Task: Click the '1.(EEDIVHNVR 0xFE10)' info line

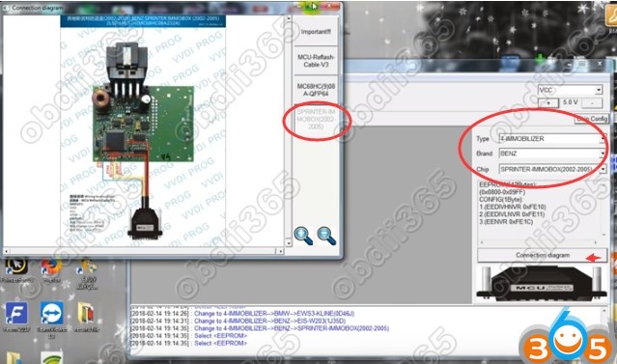Action: [x=513, y=207]
